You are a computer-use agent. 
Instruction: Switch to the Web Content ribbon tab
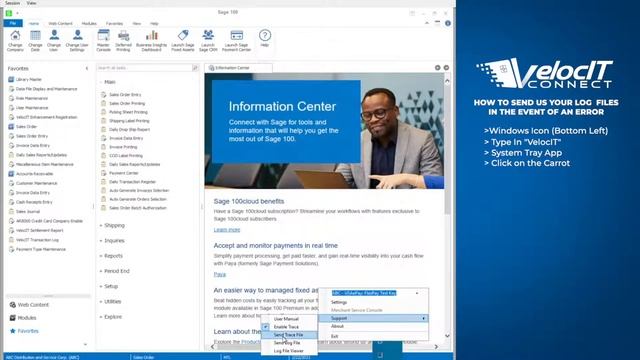[60, 24]
